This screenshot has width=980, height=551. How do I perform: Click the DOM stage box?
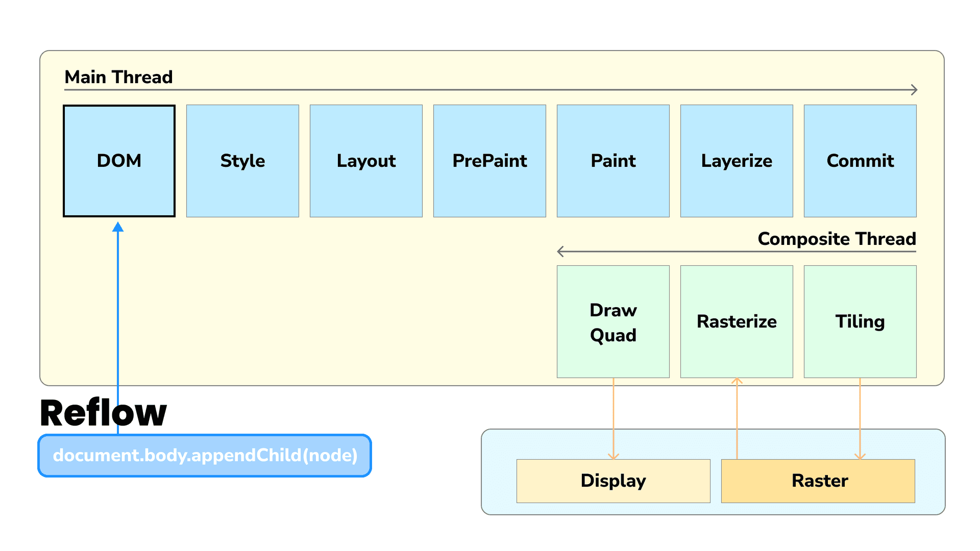pyautogui.click(x=119, y=161)
